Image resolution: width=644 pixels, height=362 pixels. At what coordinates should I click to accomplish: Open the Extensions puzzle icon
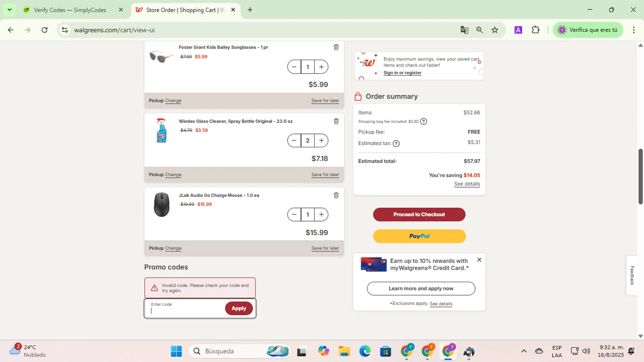click(x=535, y=30)
